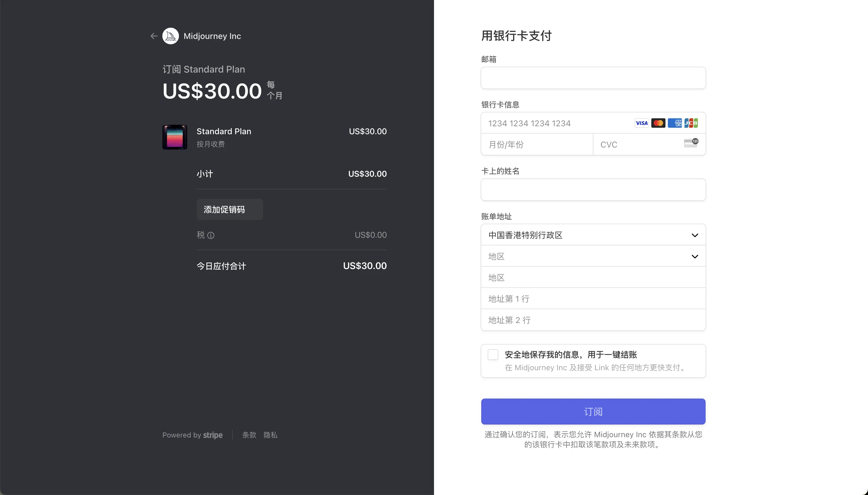This screenshot has width=868, height=495.
Task: Click the back arrow beside Midjourney Inc
Action: [154, 36]
